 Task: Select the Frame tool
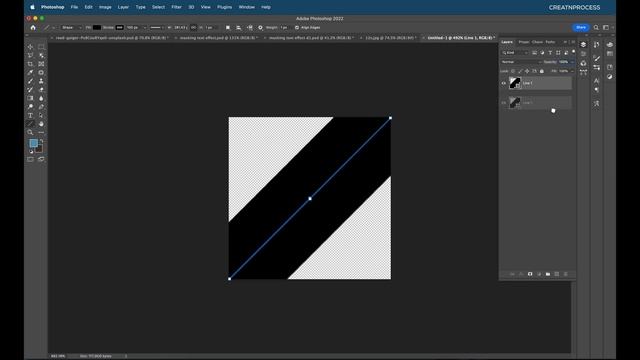pyautogui.click(x=41, y=64)
